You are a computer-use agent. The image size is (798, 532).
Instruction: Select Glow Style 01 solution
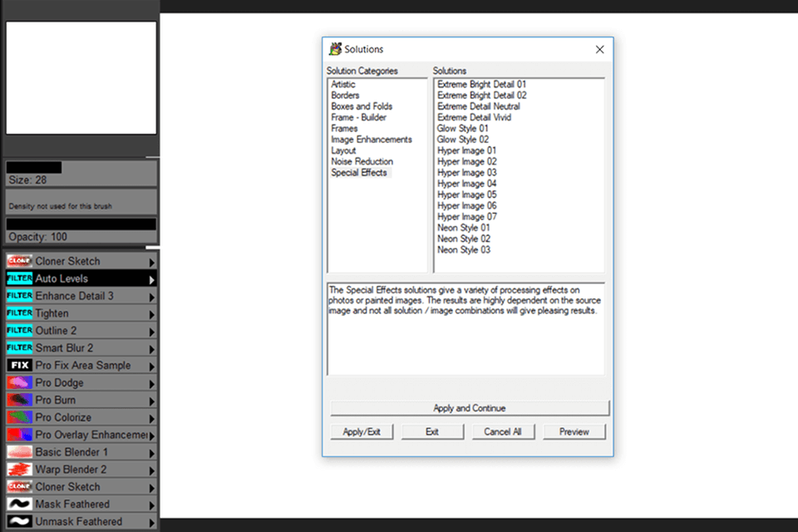tap(462, 128)
